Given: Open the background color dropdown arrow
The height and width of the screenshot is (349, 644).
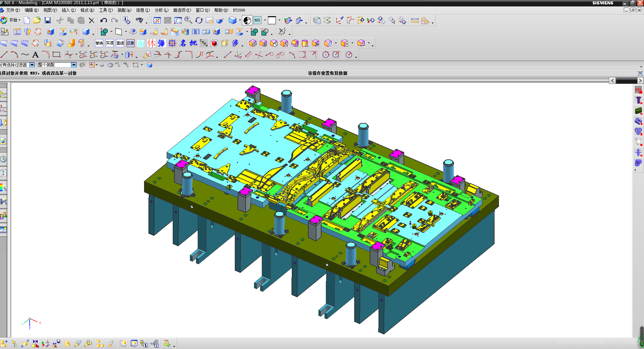Looking at the screenshot, I should click(279, 20).
